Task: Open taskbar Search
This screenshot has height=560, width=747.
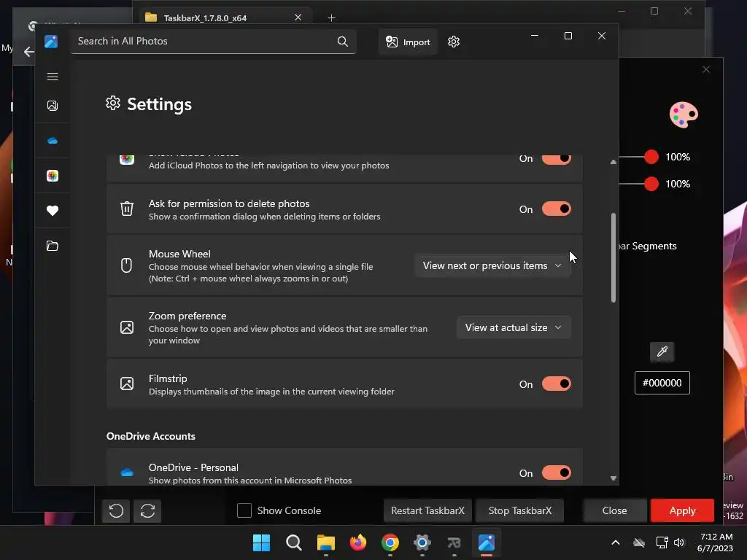Action: point(293,542)
